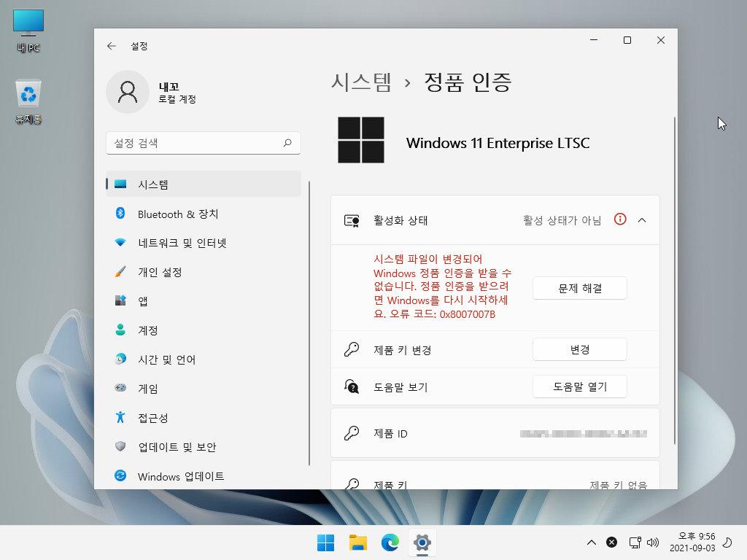
Task: Click the volume speaker tray icon
Action: (x=653, y=542)
